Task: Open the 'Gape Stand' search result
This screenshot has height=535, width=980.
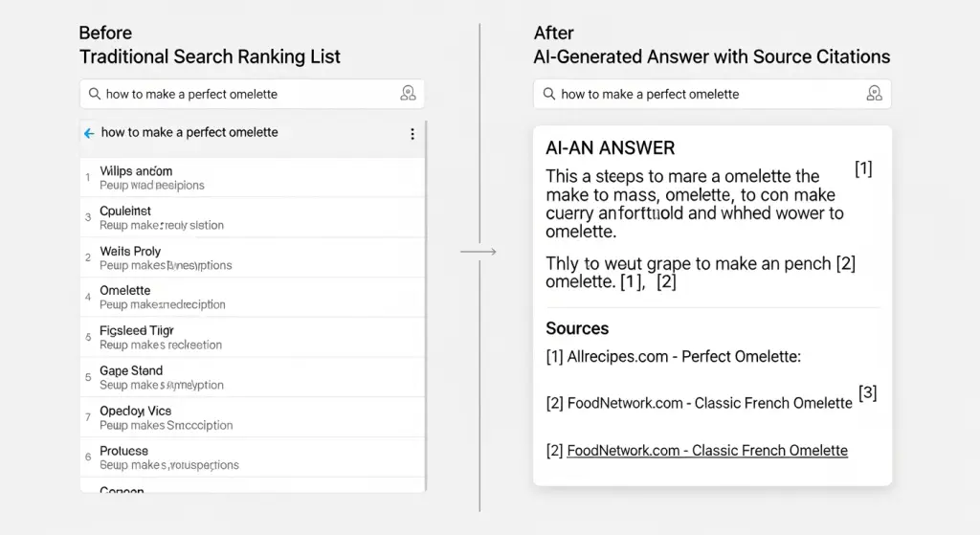Action: pos(131,371)
